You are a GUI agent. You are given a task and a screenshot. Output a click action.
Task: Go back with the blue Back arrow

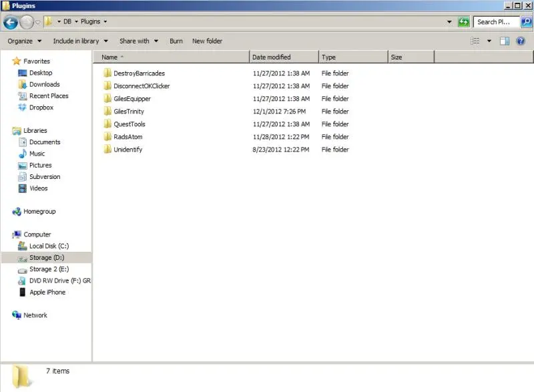(11, 23)
